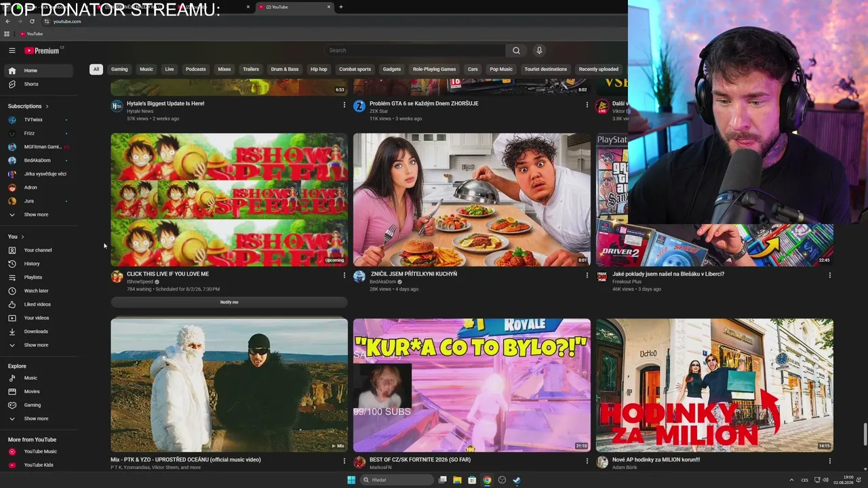Viewport: 868px width, 488px height.
Task: Open Movies under Explore
Action: coord(39,391)
